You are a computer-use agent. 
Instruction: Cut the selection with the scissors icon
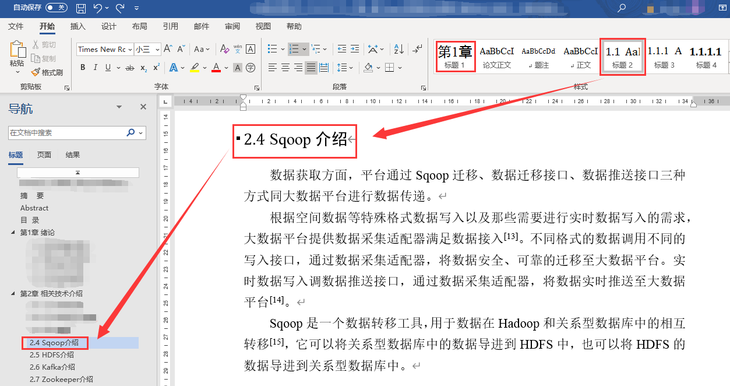pos(36,45)
